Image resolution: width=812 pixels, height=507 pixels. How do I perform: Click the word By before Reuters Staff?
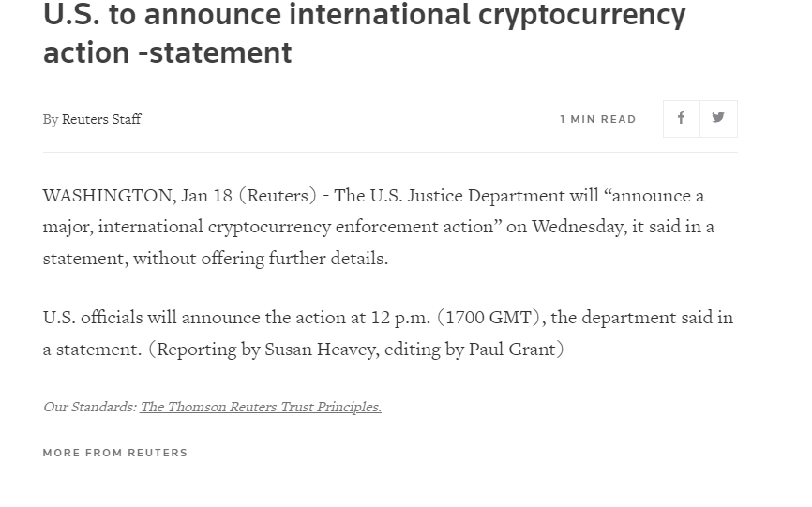pyautogui.click(x=51, y=120)
